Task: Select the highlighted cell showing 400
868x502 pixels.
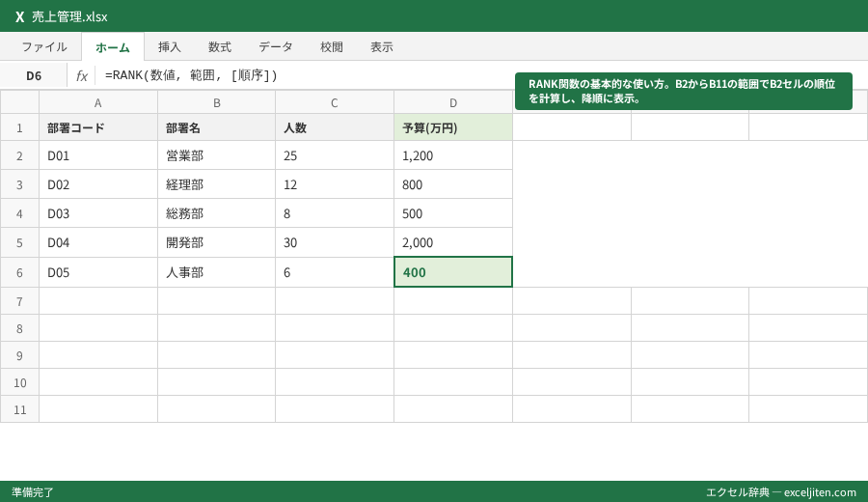Action: (x=453, y=272)
